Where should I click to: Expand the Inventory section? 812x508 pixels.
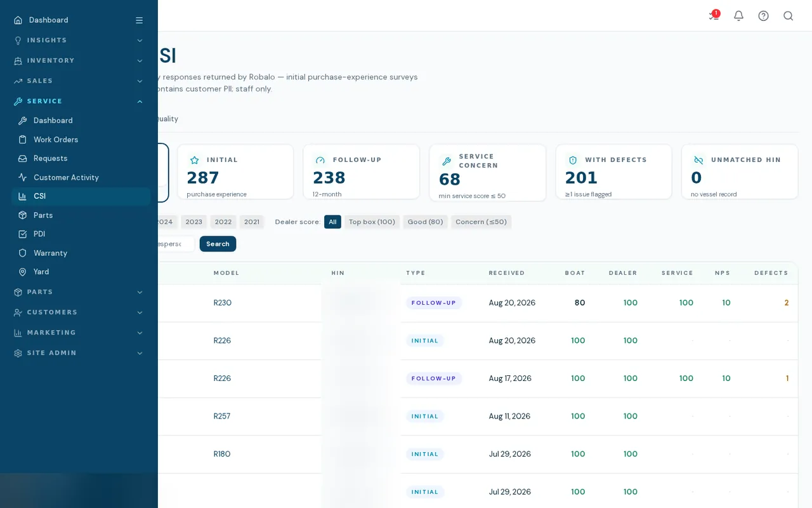pyautogui.click(x=79, y=61)
